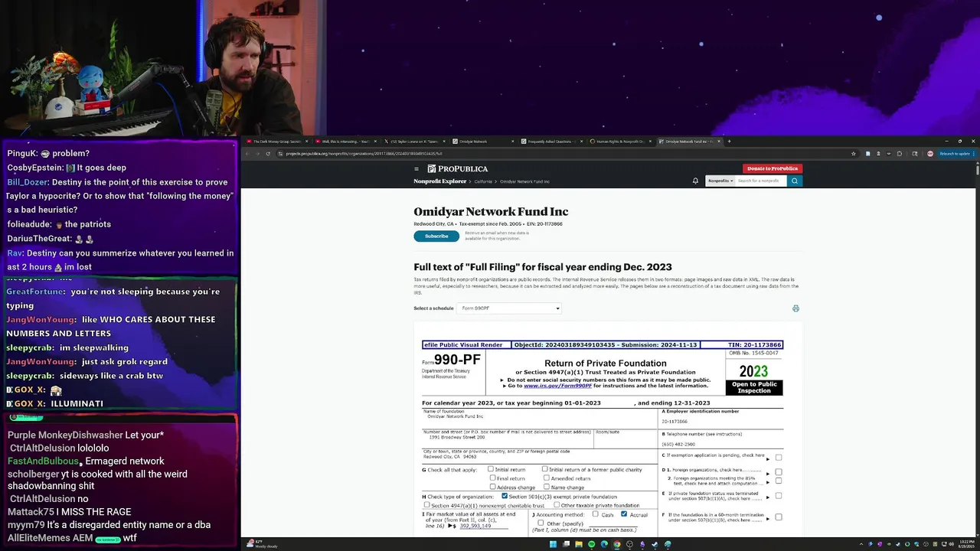Close the Omidyar Network Fund Inc tab
The height and width of the screenshot is (551, 980).
point(719,142)
